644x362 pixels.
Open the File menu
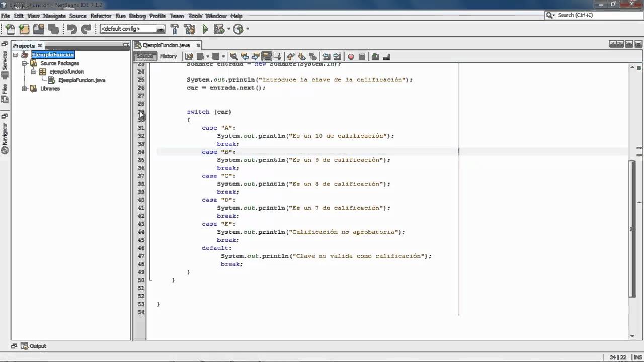(x=6, y=16)
